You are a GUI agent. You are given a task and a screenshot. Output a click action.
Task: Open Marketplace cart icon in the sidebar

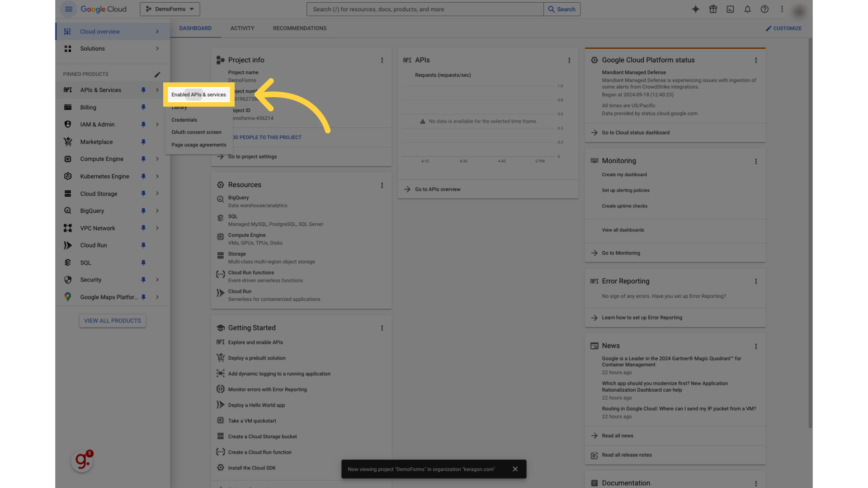tap(68, 142)
